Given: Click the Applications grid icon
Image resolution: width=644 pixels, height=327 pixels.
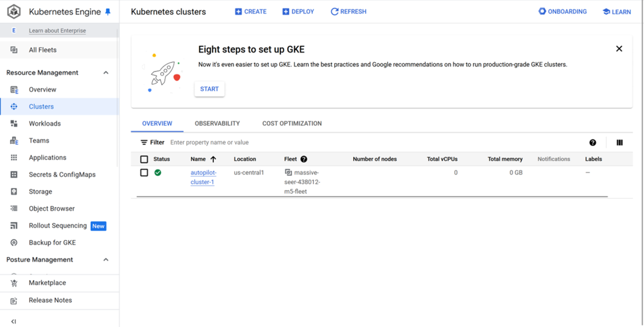Looking at the screenshot, I should click(14, 157).
